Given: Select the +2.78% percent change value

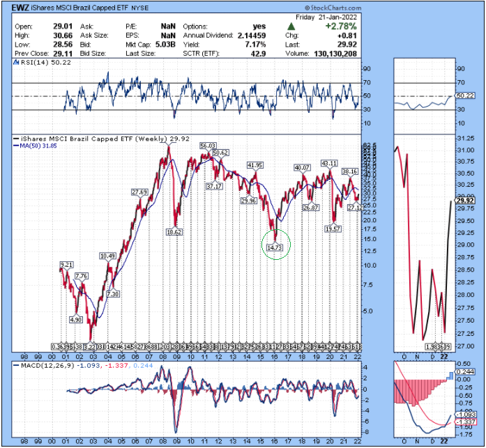Looking at the screenshot, I should pos(341,26).
